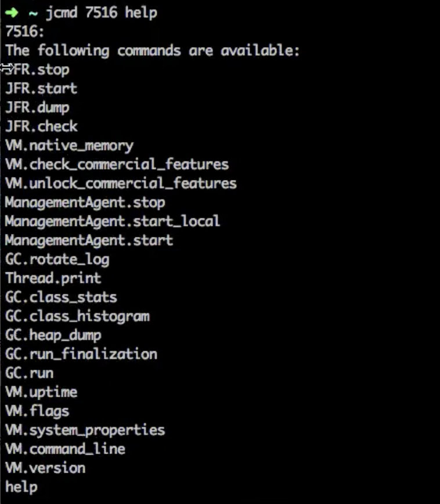Click GC.class_histogram in the list
Viewport: 440px width, 504px height.
[x=77, y=316]
